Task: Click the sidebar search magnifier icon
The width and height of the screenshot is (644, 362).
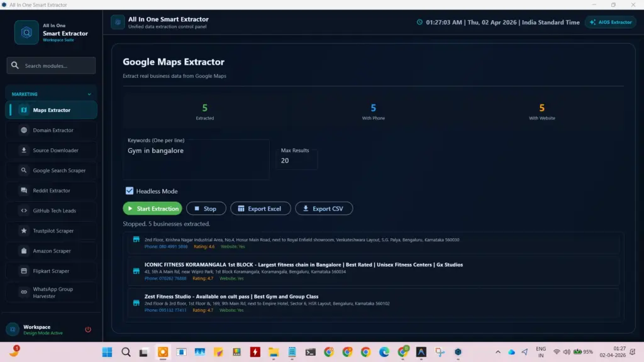Action: (15, 65)
